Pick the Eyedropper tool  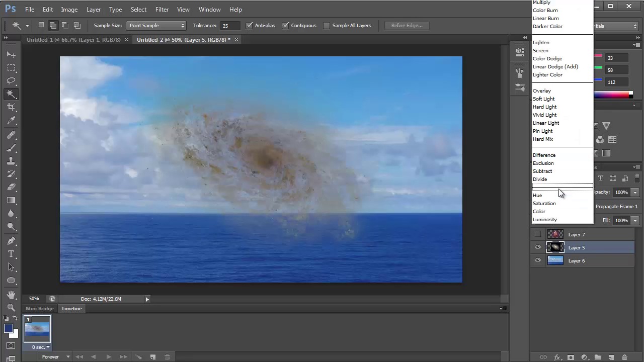(11, 121)
